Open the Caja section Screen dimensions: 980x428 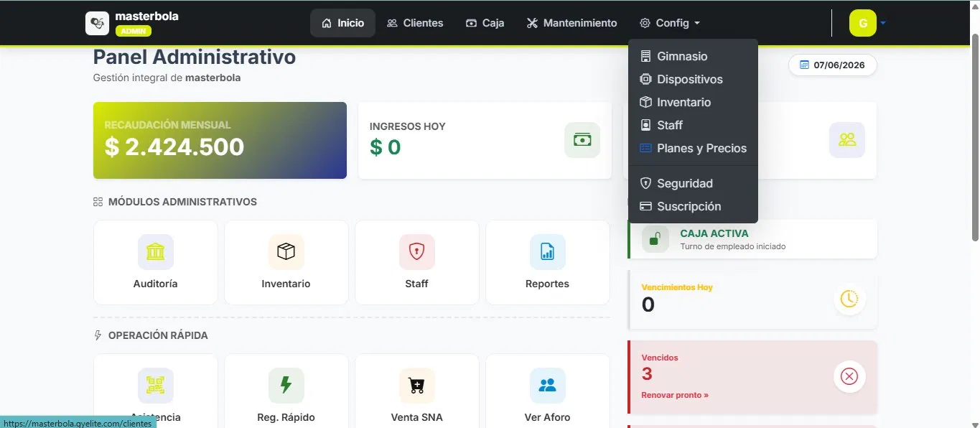[x=485, y=23]
